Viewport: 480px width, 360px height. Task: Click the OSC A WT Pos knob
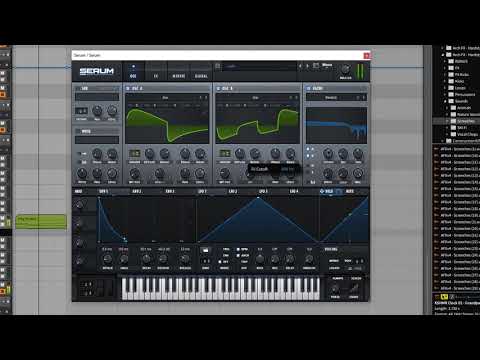click(135, 173)
